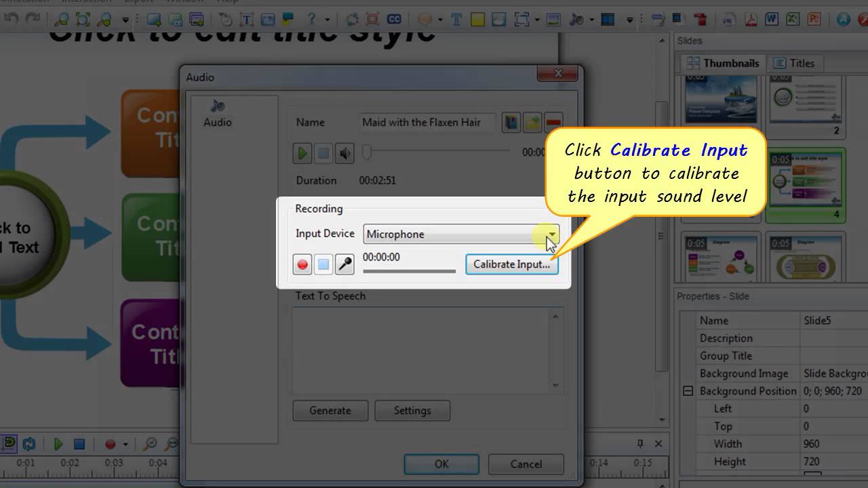
Task: Play the timeline with green play button
Action: click(58, 445)
